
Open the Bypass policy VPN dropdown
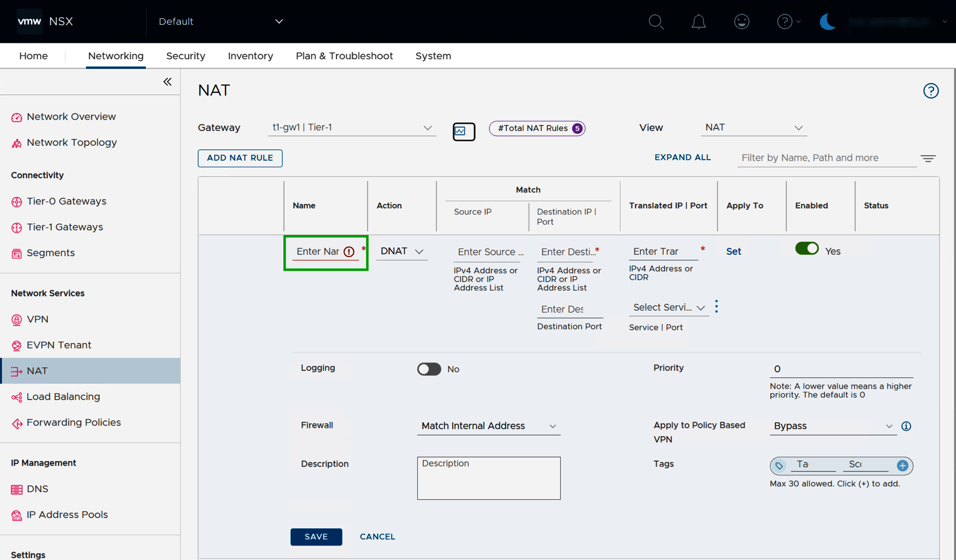coord(833,426)
